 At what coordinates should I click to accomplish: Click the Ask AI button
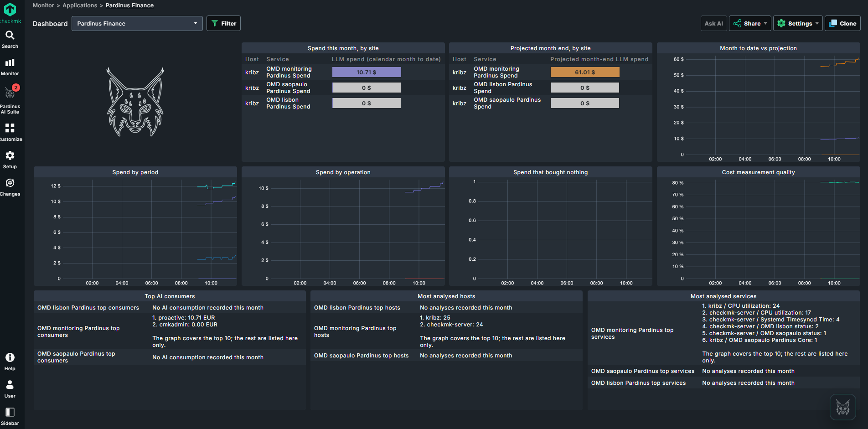coord(713,24)
